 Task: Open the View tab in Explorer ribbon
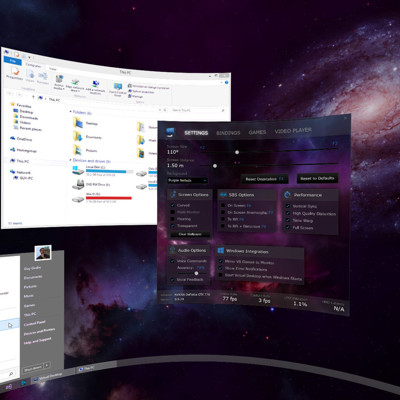[x=53, y=69]
